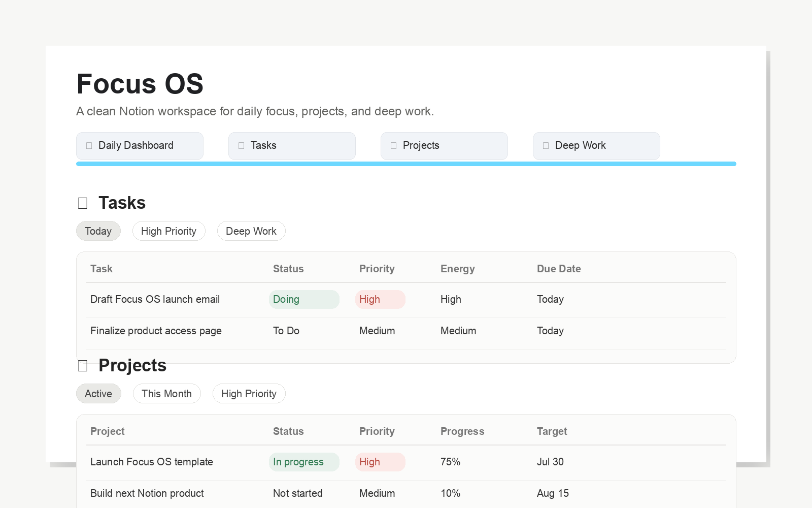The image size is (812, 508).
Task: Click the 10% progress value
Action: [451, 493]
